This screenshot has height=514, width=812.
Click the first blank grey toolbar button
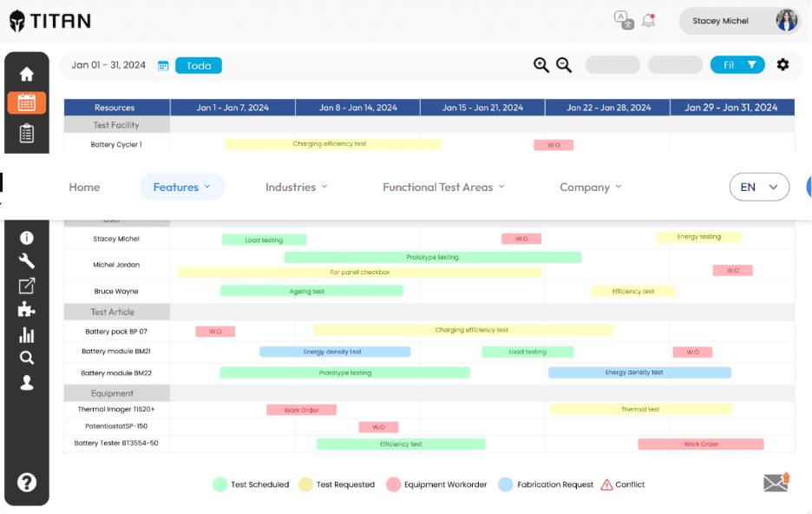click(x=612, y=65)
